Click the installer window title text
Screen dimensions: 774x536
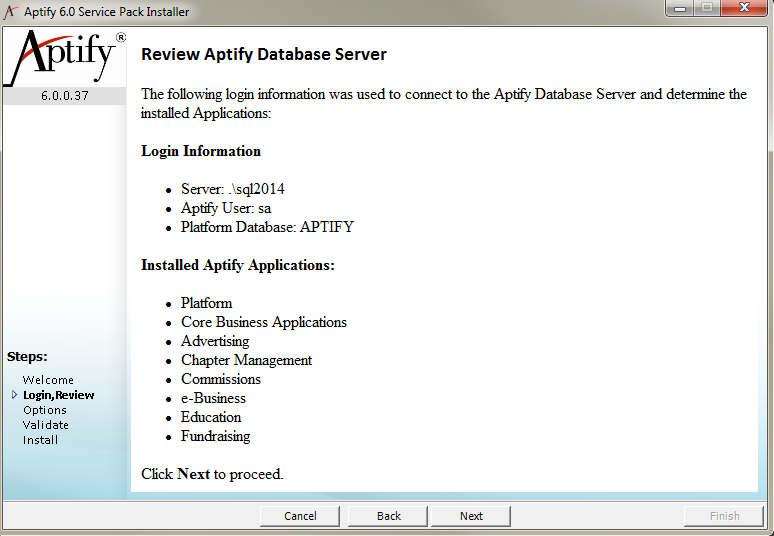(x=107, y=12)
